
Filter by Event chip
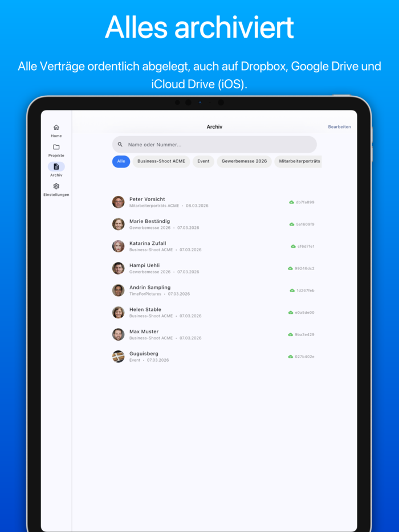point(203,161)
